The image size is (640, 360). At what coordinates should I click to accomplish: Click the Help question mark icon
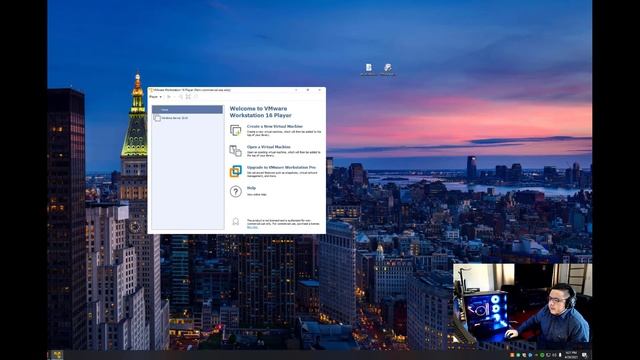point(236,191)
